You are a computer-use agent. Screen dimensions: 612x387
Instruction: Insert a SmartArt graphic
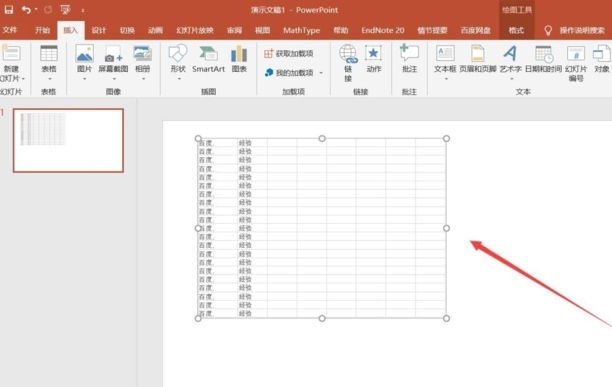(x=208, y=59)
